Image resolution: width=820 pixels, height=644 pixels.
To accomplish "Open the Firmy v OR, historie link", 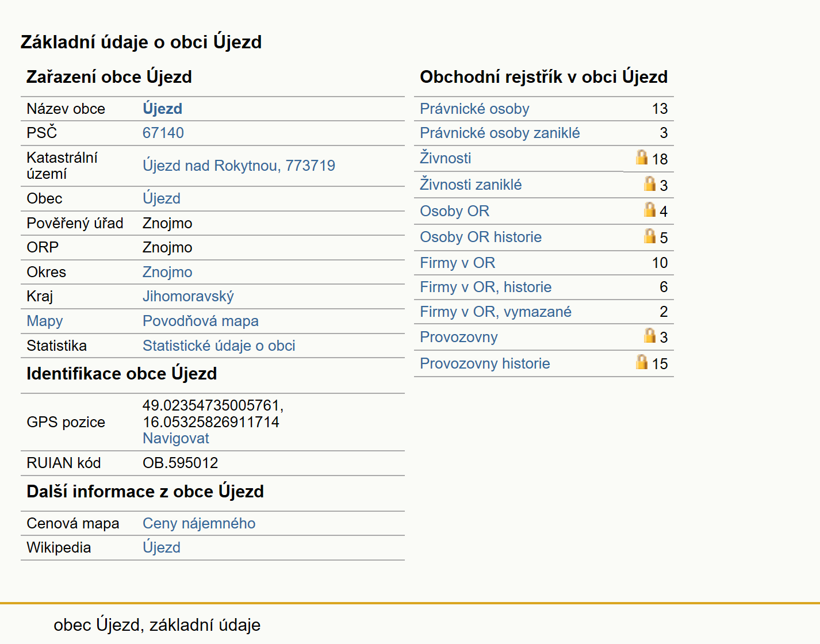I will pyautogui.click(x=485, y=287).
